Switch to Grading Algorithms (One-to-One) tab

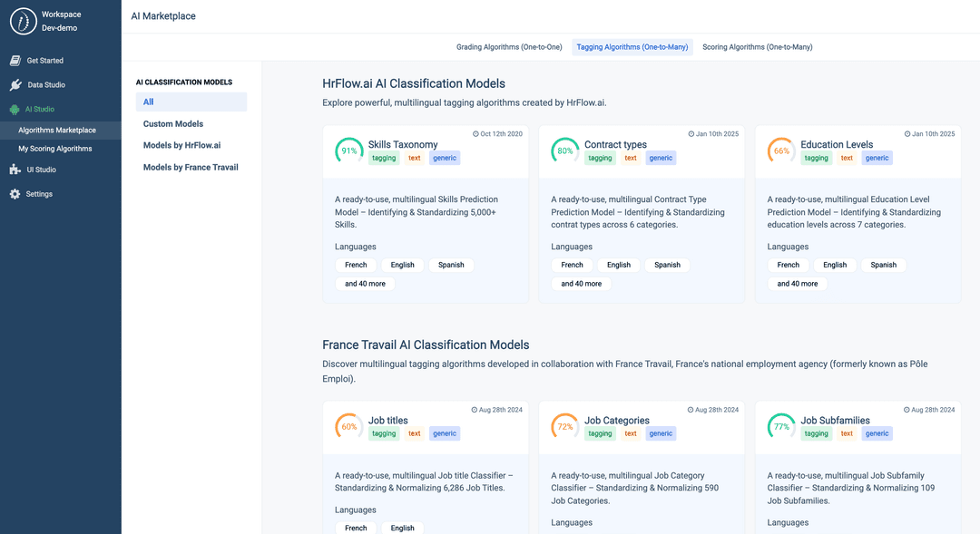[509, 46]
